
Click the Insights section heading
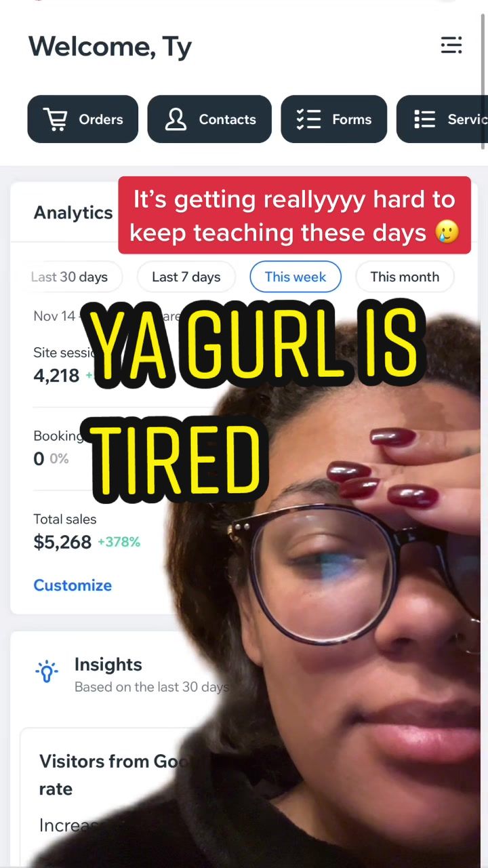(x=108, y=665)
